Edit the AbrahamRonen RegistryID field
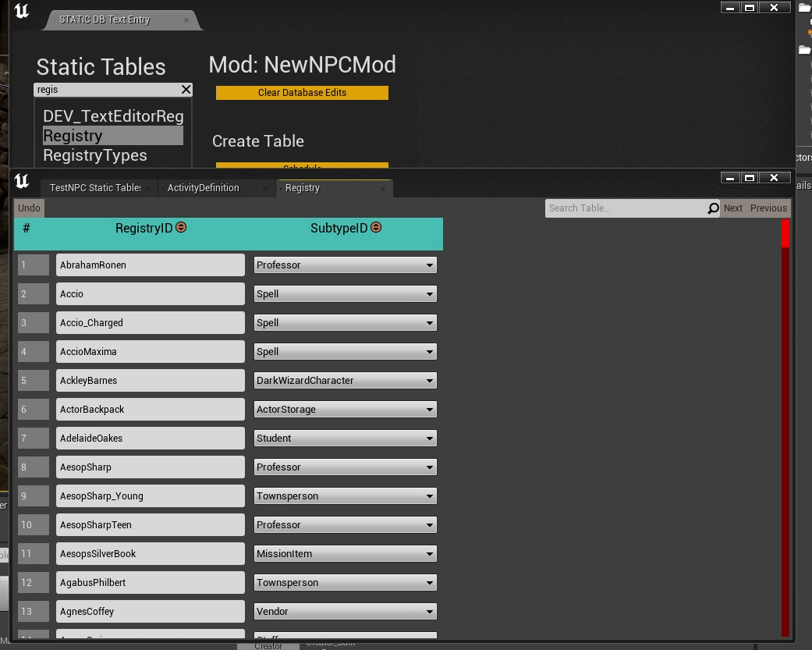This screenshot has width=812, height=650. pos(151,265)
